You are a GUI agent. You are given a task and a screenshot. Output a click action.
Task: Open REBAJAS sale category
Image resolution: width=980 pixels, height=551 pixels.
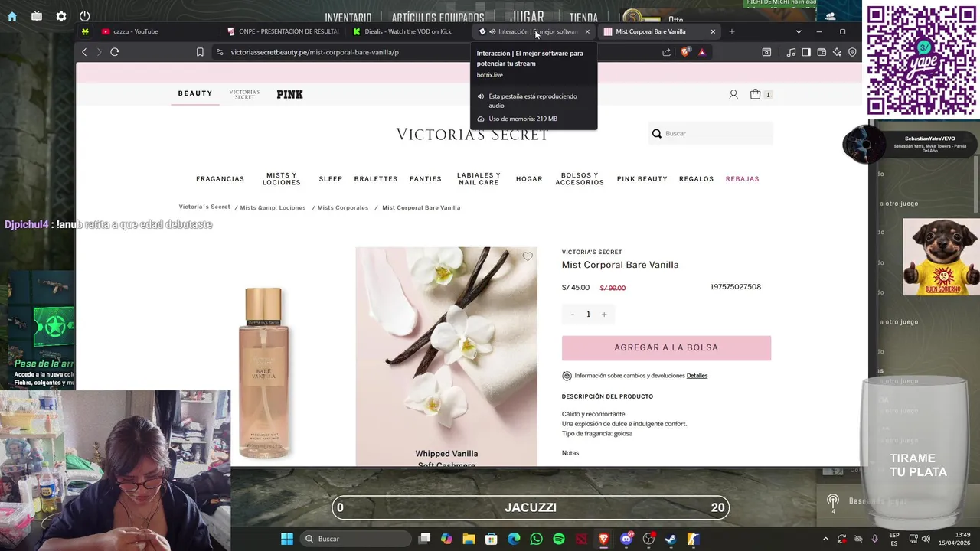(743, 179)
